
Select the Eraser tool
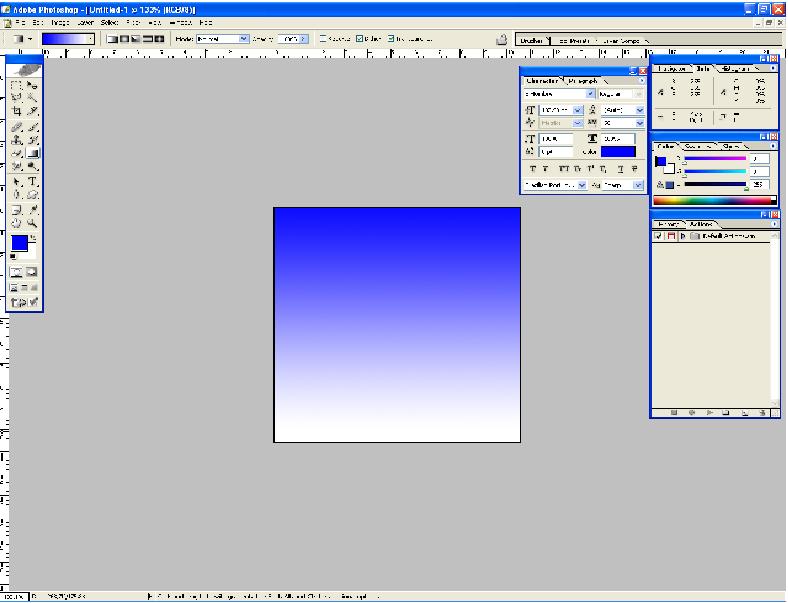coord(16,153)
